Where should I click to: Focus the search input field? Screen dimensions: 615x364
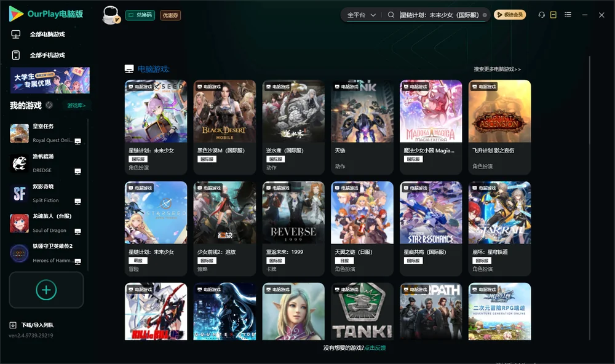pyautogui.click(x=439, y=15)
